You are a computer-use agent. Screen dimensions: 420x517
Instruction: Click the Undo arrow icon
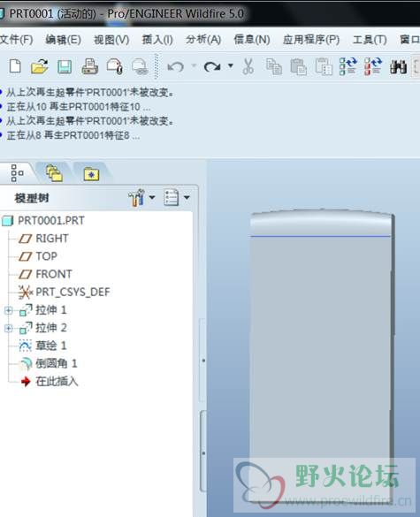[x=176, y=67]
